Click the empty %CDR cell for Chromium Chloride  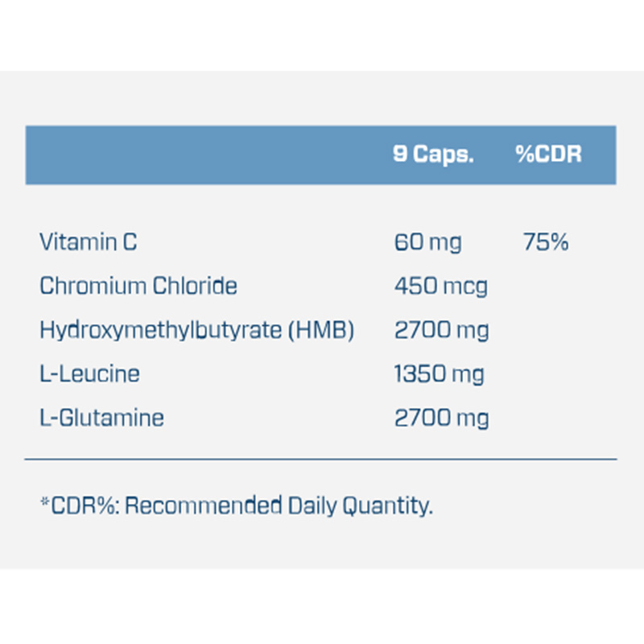pos(547,286)
